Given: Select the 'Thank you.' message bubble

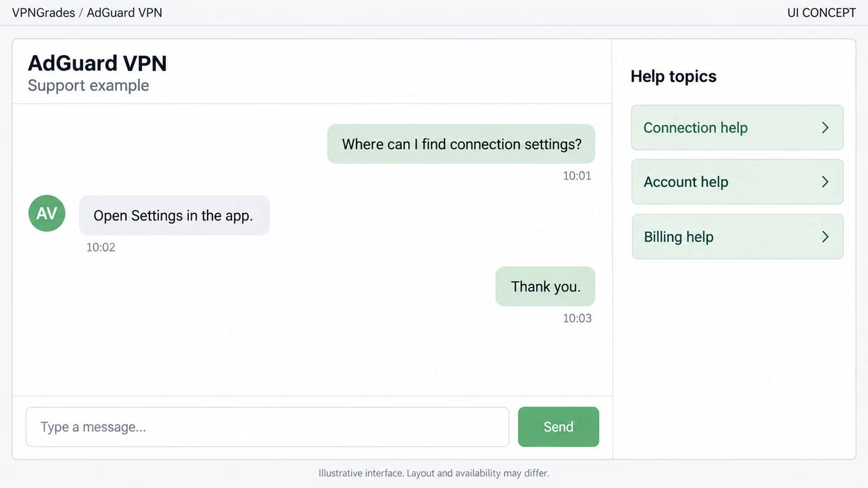Looking at the screenshot, I should [x=545, y=286].
